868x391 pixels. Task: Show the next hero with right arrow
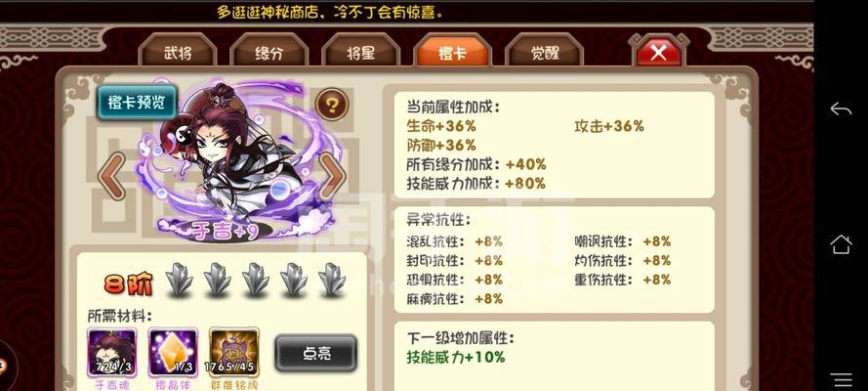[332, 176]
